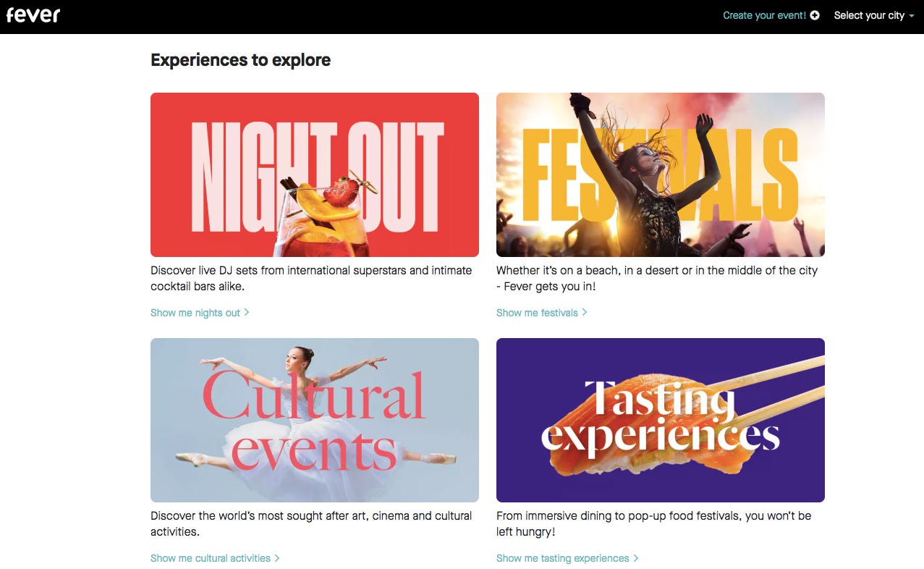Click the Fever logo
The image size is (924, 569).
[x=33, y=15]
